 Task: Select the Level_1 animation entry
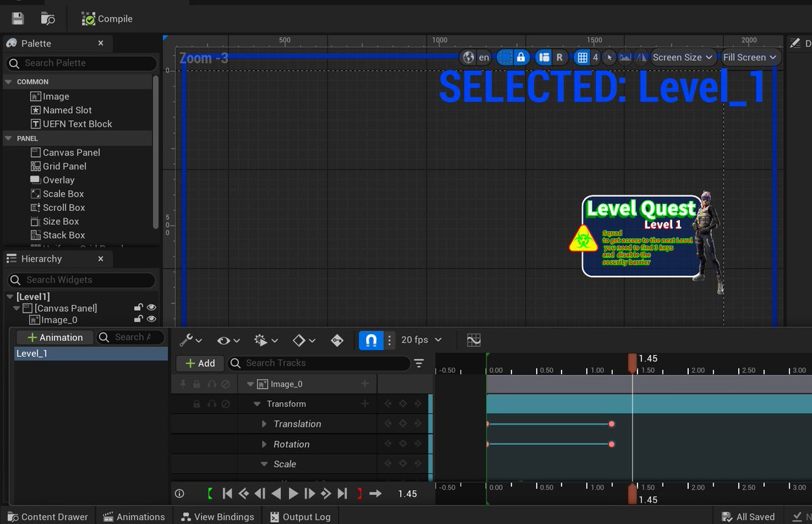pos(91,354)
